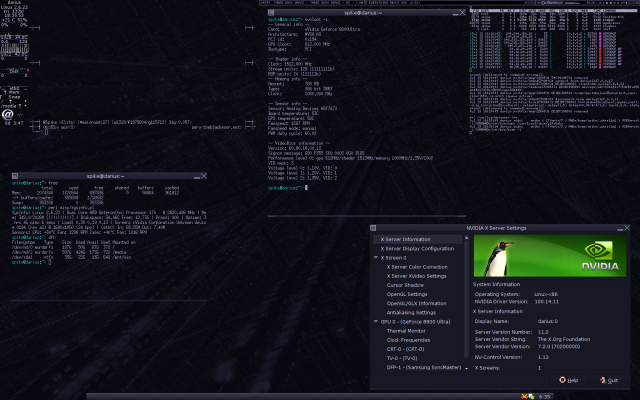Open X Server Color Correction settings
This screenshot has height=400, width=640.
pyautogui.click(x=417, y=267)
